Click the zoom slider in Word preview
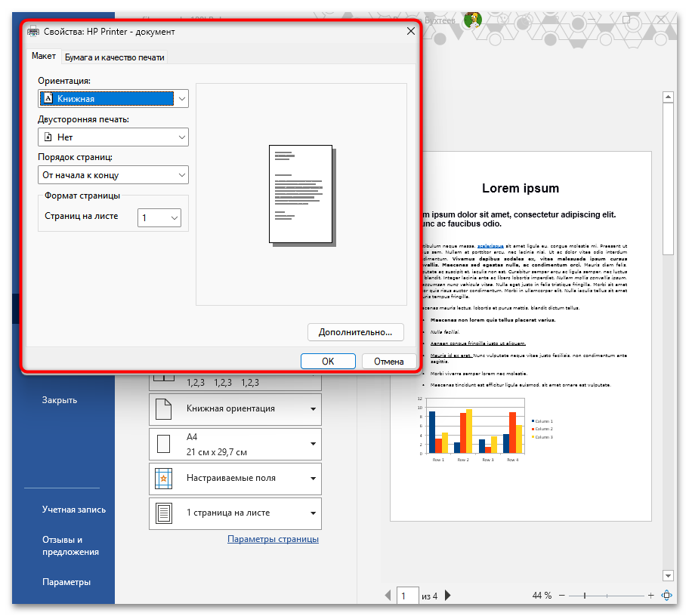This screenshot has width=689, height=616. coord(607,596)
